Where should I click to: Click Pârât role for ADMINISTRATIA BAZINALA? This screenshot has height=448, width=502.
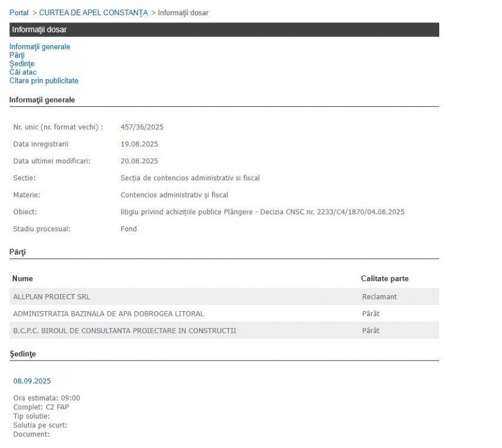click(370, 314)
